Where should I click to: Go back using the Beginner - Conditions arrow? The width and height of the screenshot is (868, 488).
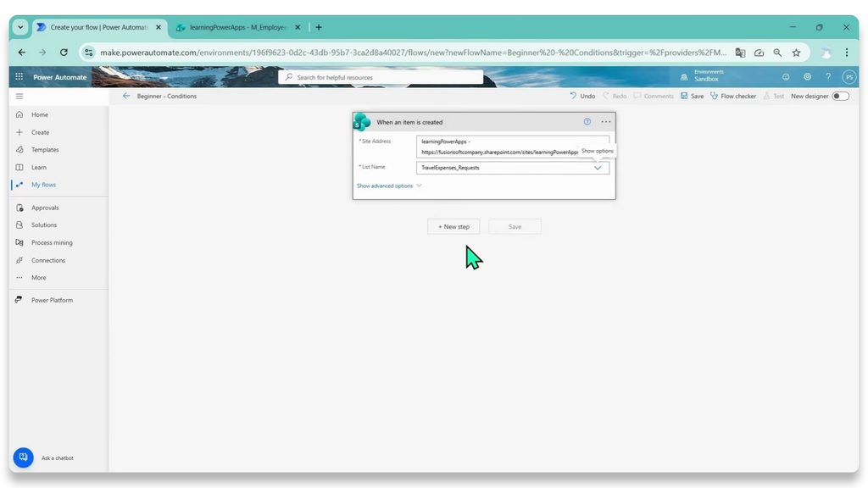[x=126, y=96]
